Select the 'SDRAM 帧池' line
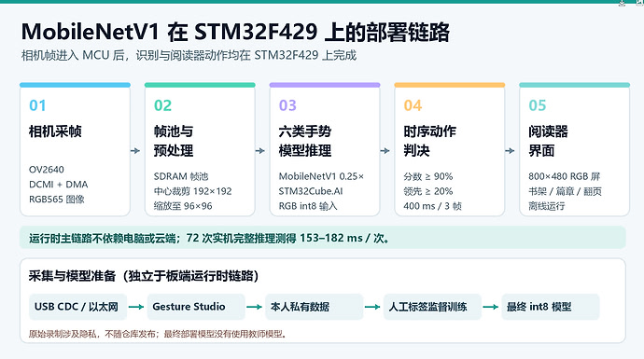 tap(181, 176)
